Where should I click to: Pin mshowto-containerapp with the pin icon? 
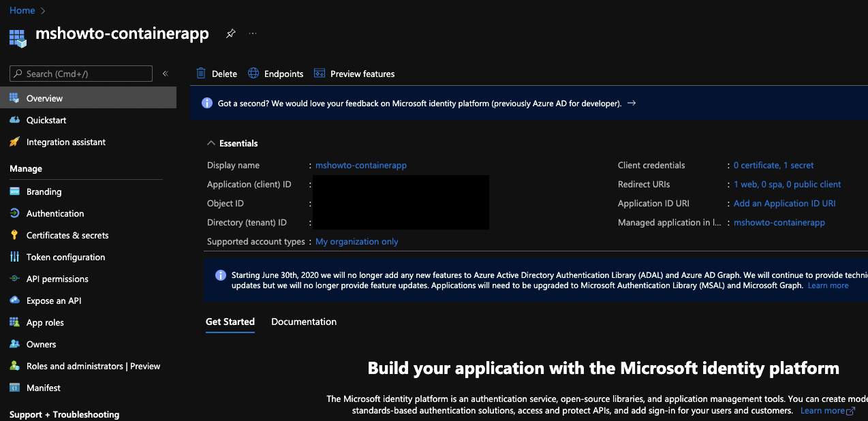point(230,33)
